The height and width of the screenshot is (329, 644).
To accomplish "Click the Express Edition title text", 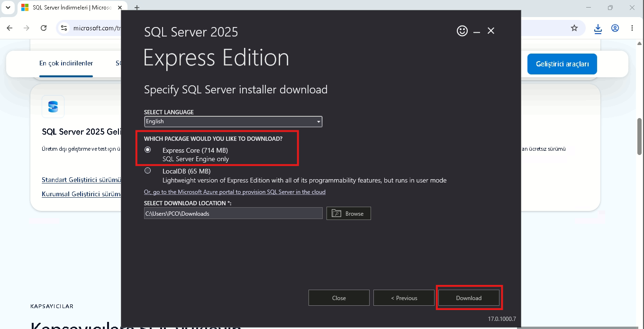I will click(x=216, y=58).
